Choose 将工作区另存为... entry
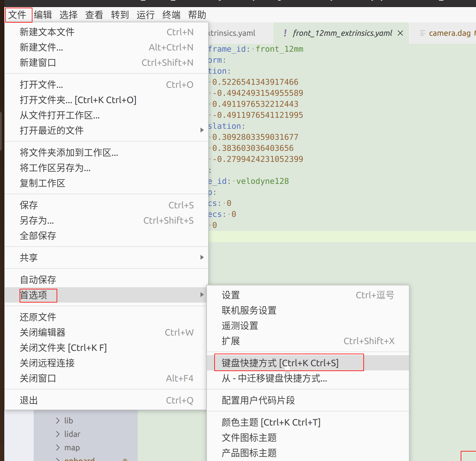This screenshot has height=461, width=476. [x=107, y=168]
